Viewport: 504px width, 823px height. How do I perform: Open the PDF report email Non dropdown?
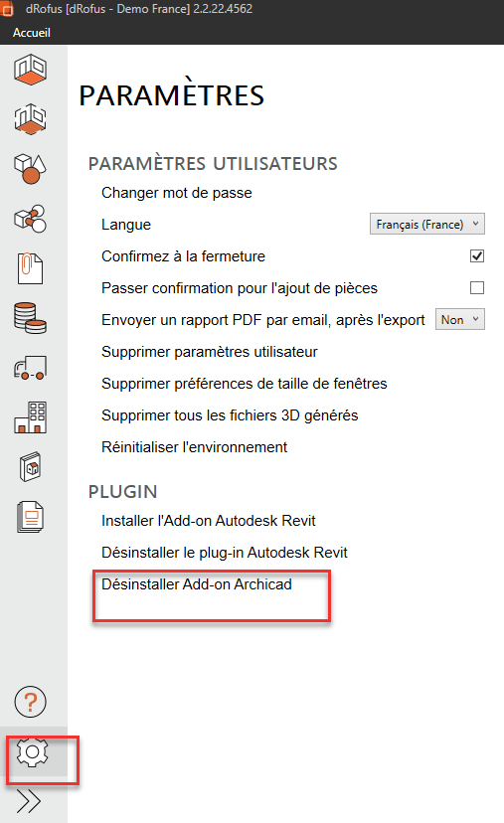tap(460, 320)
